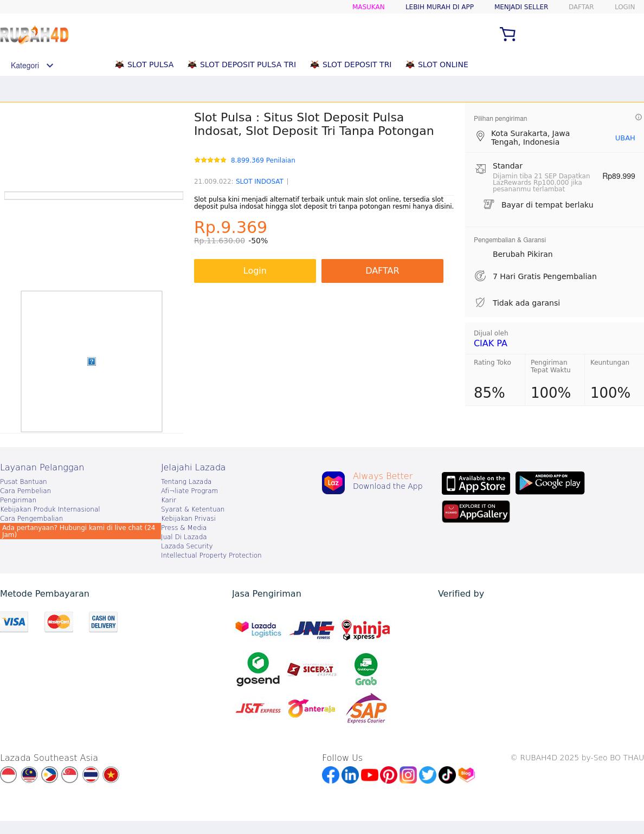Select the Instagram follow icon

(408, 775)
